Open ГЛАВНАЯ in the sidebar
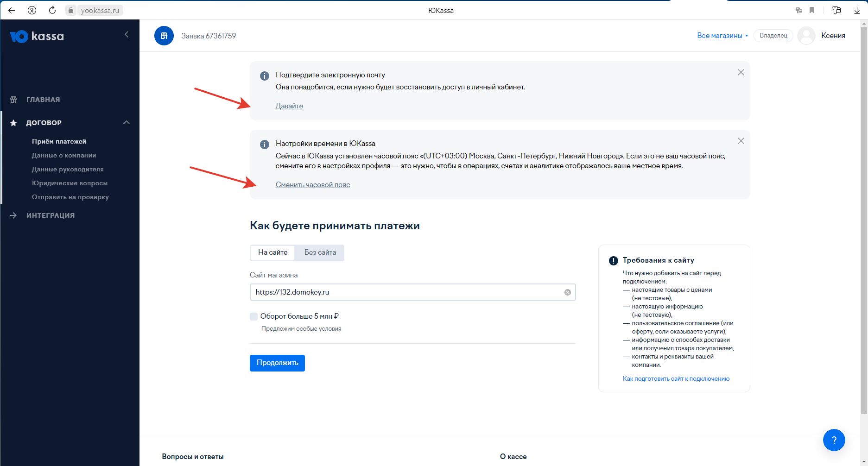 click(43, 100)
